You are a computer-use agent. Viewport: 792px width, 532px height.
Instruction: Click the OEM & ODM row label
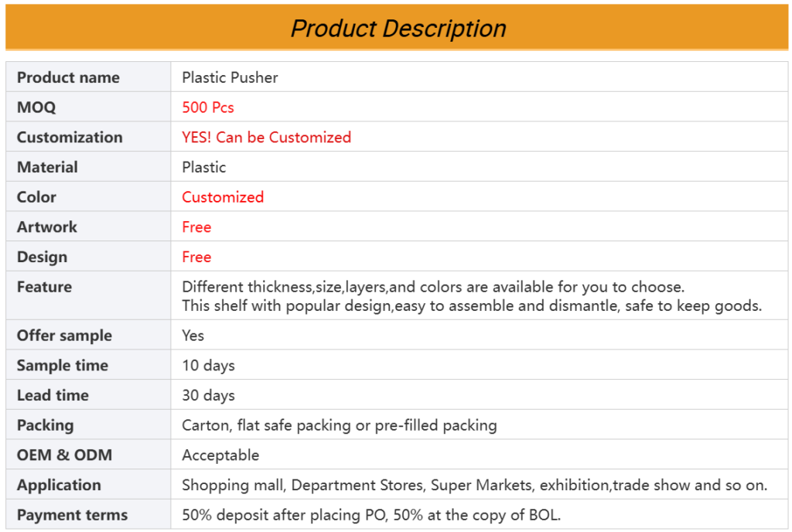pos(64,455)
